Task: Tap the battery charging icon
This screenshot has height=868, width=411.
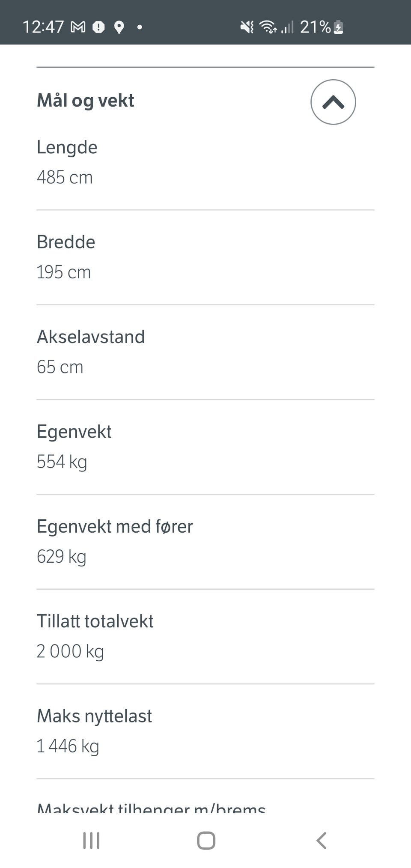Action: point(338,27)
